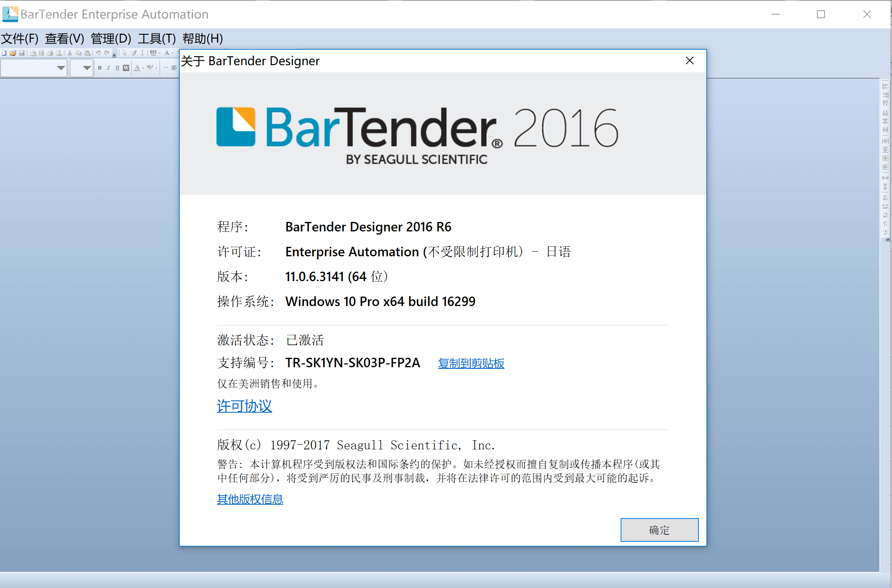Click the font color A icon
Image resolution: width=892 pixels, height=588 pixels.
137,68
